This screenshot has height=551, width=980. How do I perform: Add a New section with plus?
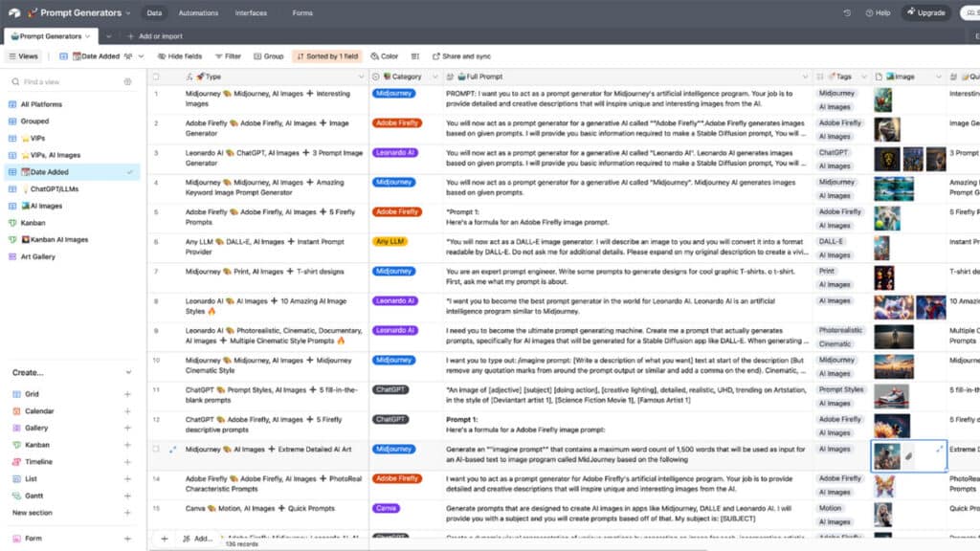[x=127, y=513]
